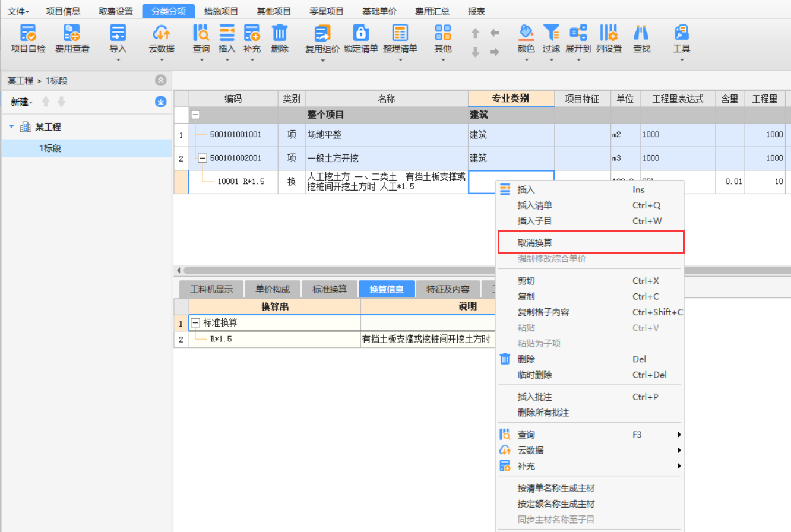The height and width of the screenshot is (532, 791).
Task: Collapse the 500101002001 item row
Action: 202,159
